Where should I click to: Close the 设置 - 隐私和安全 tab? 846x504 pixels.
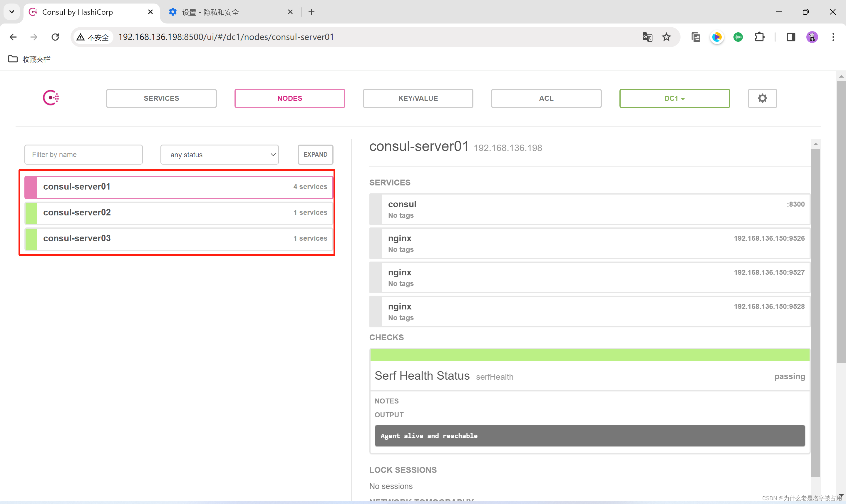tap(290, 12)
